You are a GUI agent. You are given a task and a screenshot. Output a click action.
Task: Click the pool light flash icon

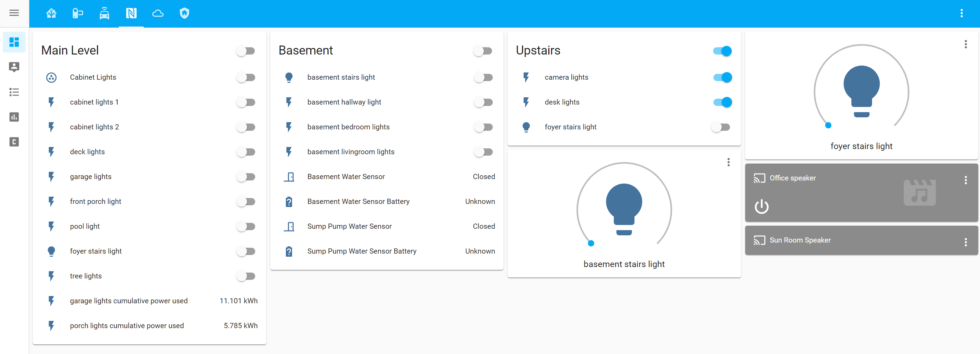[x=51, y=226]
